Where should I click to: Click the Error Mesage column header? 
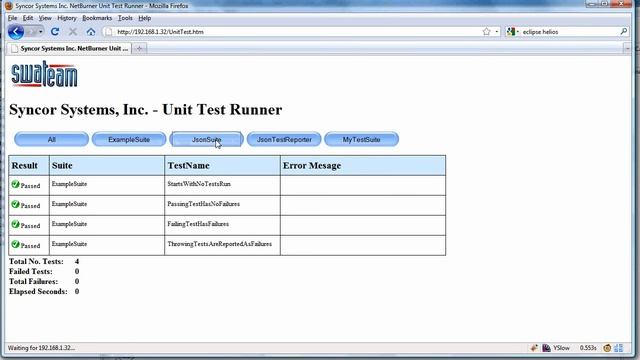pos(363,165)
